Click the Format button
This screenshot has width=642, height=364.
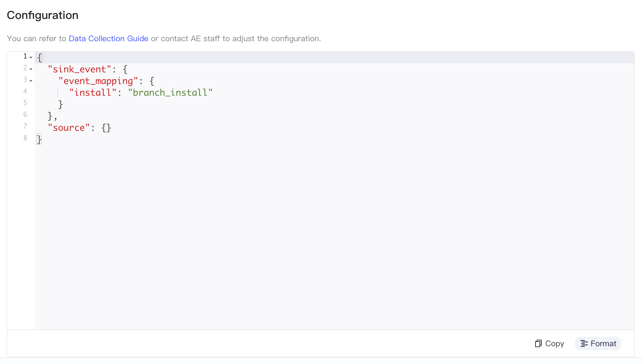598,343
